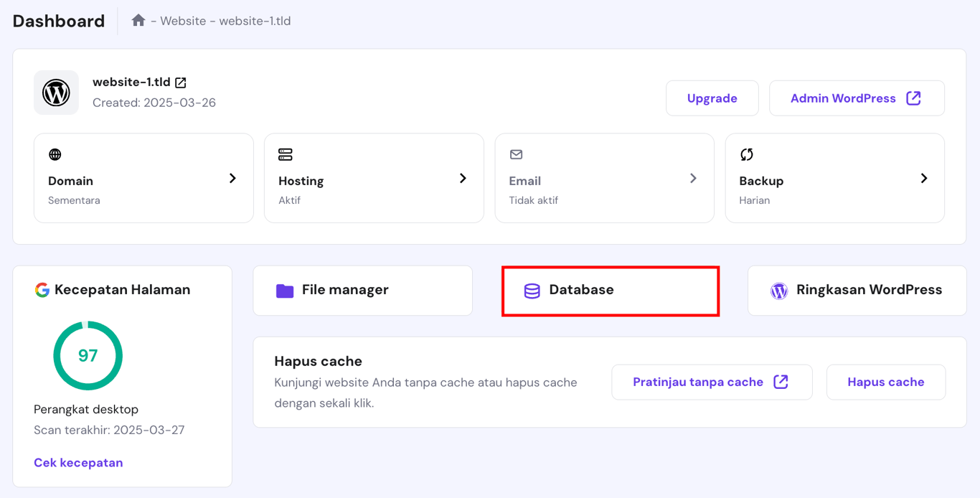980x498 pixels.
Task: Expand the Backup card chevron
Action: 924,178
